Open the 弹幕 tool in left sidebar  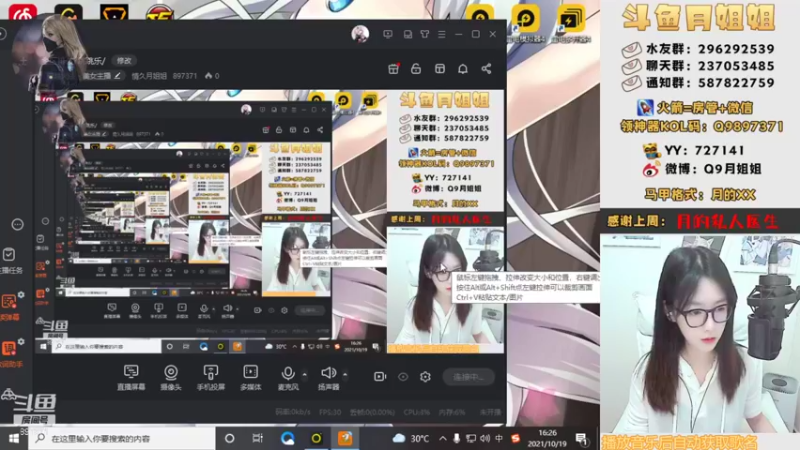(9, 307)
